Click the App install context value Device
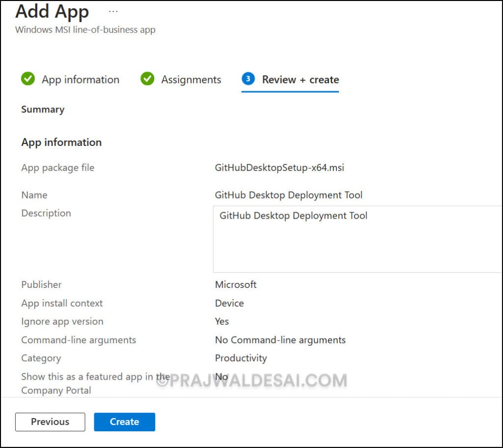503x448 pixels. (229, 303)
